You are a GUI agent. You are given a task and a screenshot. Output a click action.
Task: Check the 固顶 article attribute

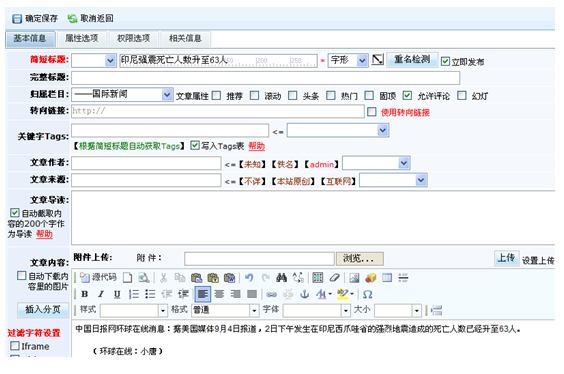(369, 96)
